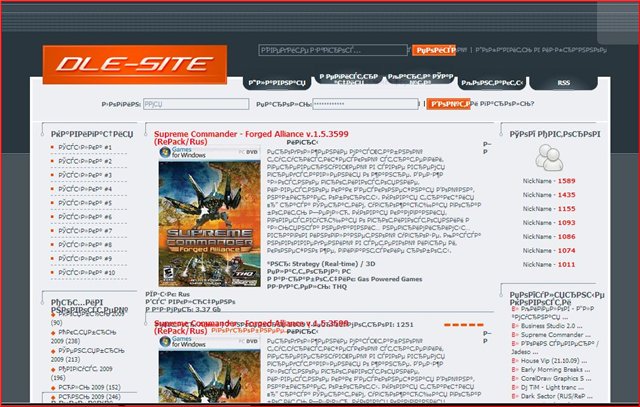The height and width of the screenshot is (407, 640).
Task: Open sidebar link ending in #7
Action: click(x=85, y=231)
